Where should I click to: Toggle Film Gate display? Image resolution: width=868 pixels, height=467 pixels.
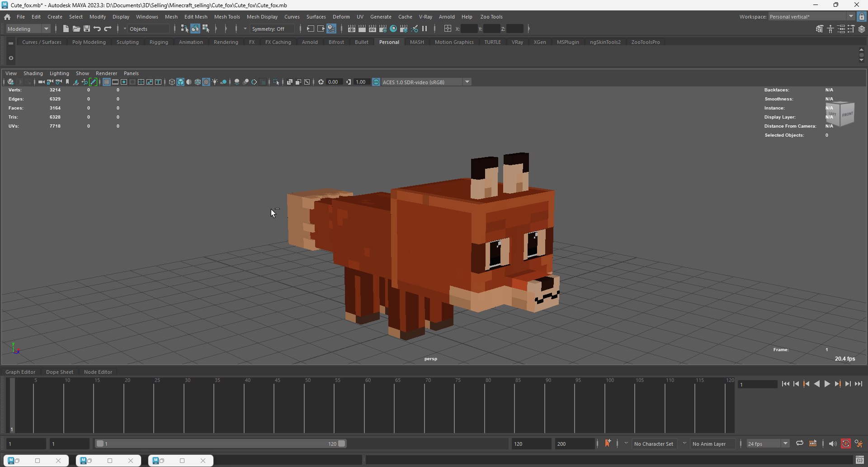[115, 82]
